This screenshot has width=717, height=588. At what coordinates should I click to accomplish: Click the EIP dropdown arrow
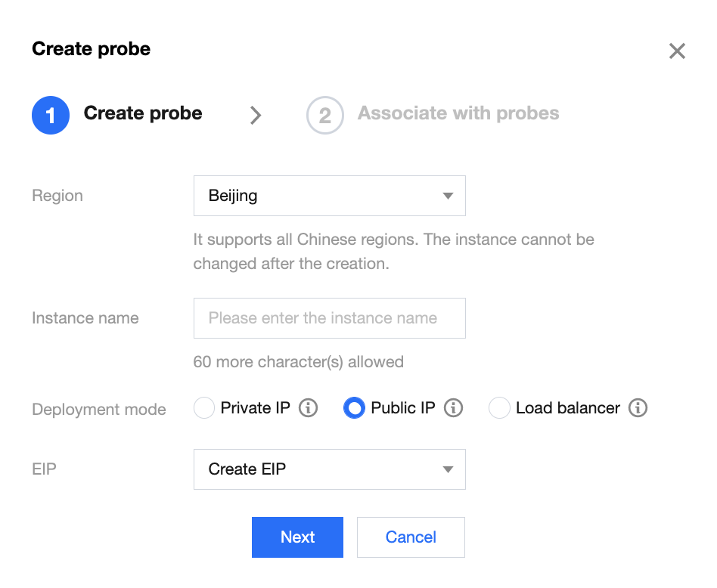point(448,470)
